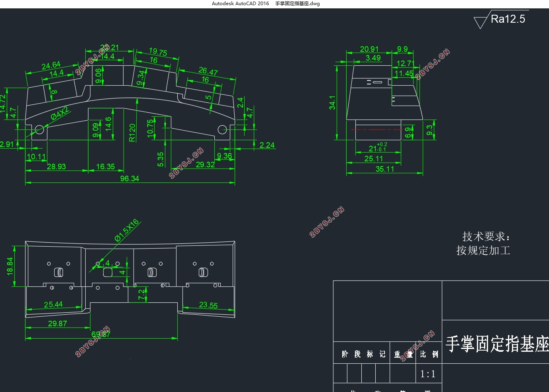Select the Ø1.5X16 hole callout

[127, 231]
